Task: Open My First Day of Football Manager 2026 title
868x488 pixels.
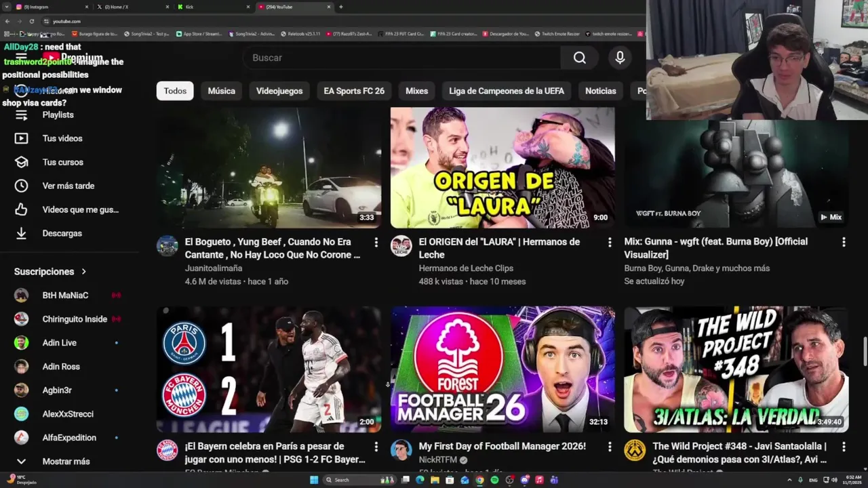Action: point(502,447)
